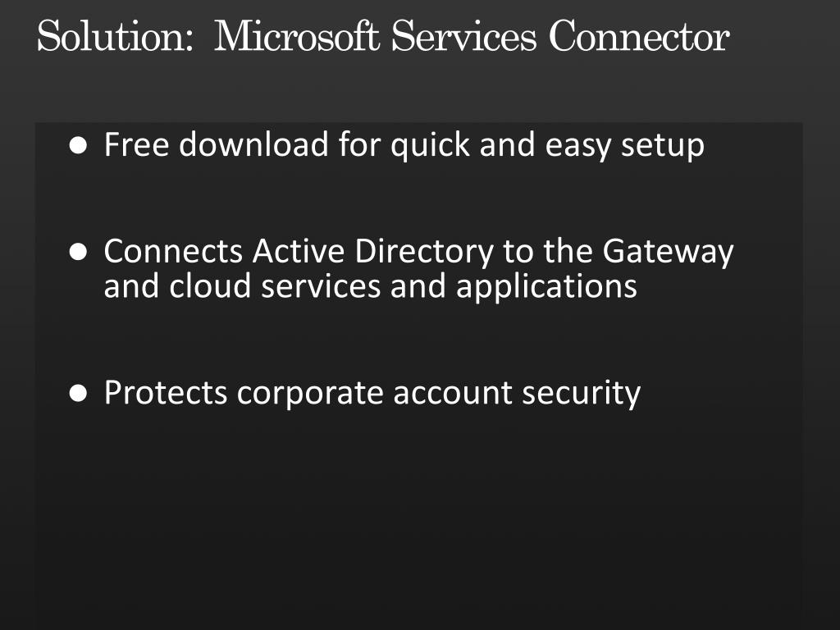Select the slide title word Solution

(x=115, y=36)
